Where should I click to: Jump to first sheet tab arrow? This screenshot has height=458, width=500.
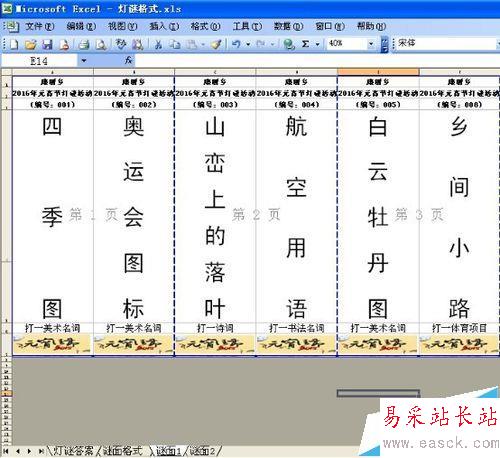click(6, 451)
